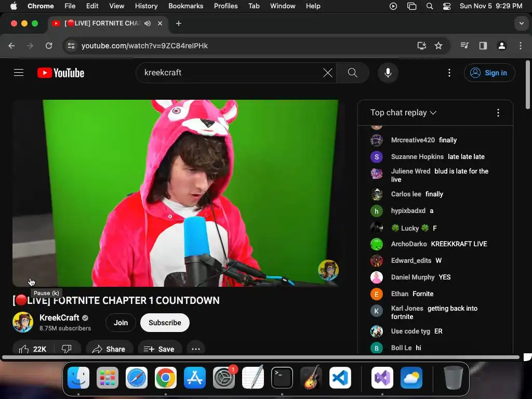Open more actions ellipsis under video

[196, 349]
